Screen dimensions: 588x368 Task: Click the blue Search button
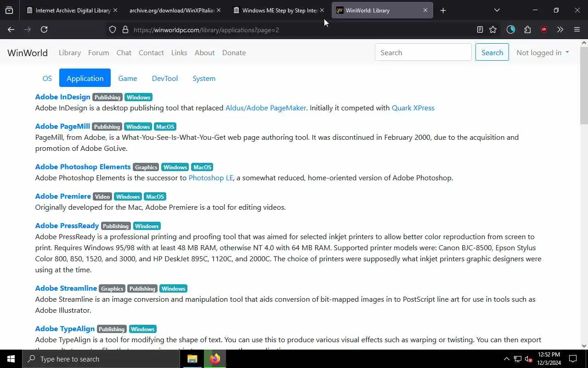pyautogui.click(x=492, y=52)
